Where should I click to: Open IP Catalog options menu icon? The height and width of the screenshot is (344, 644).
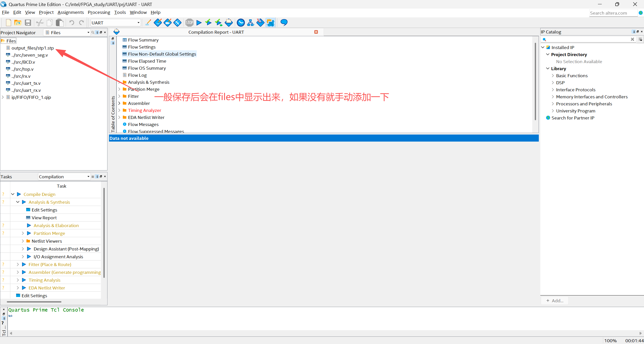coord(640,39)
